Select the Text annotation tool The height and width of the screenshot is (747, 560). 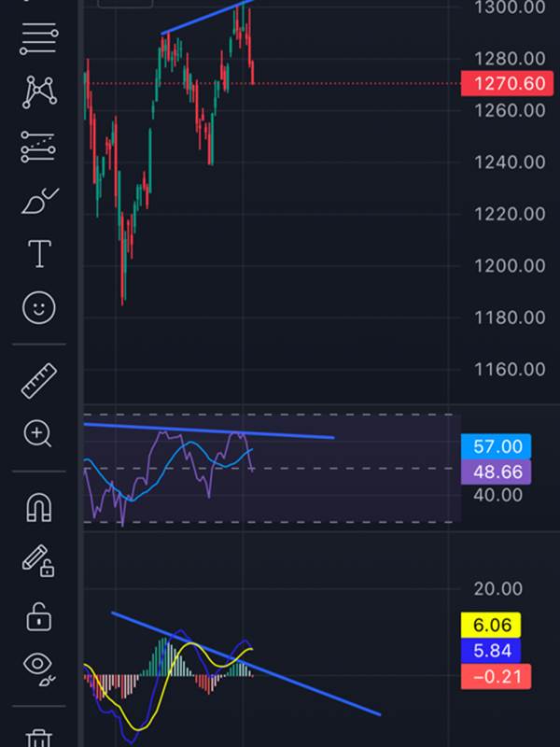[x=39, y=253]
